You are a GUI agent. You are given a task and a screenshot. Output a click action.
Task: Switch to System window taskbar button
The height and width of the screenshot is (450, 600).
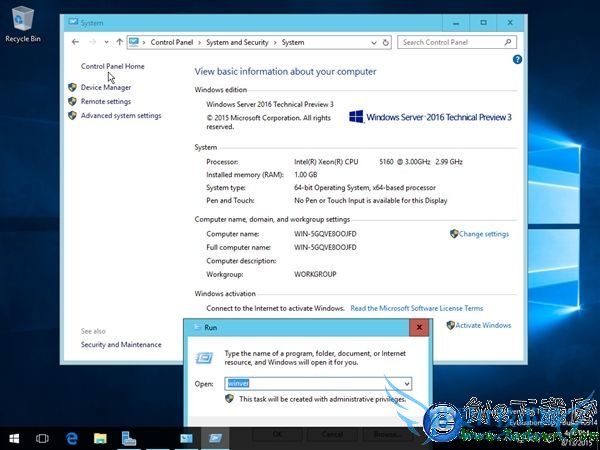(x=186, y=439)
